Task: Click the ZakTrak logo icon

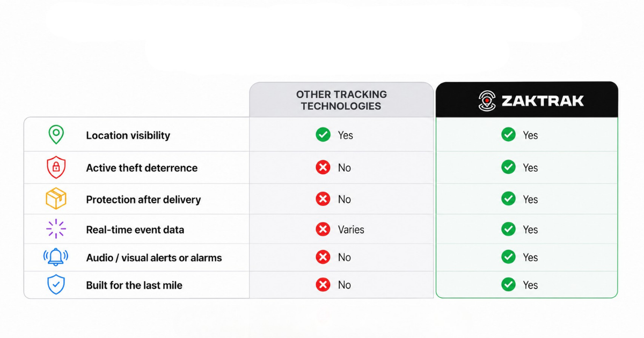Action: click(x=487, y=100)
